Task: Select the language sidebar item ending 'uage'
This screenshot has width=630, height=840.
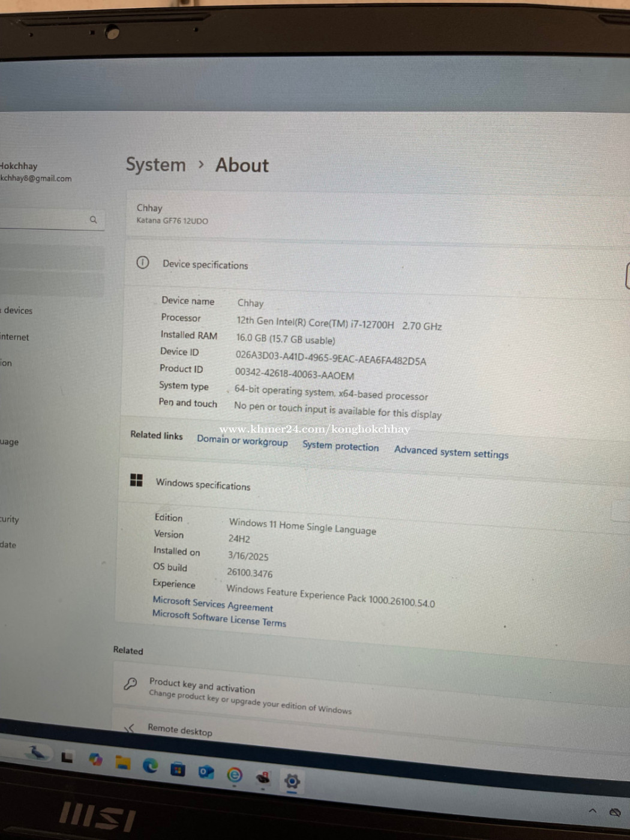Action: (10, 442)
